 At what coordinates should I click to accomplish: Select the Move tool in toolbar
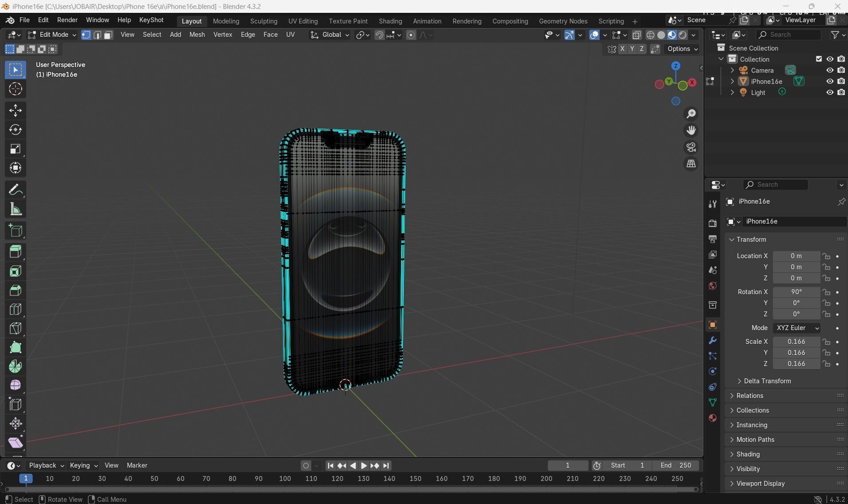coord(16,110)
